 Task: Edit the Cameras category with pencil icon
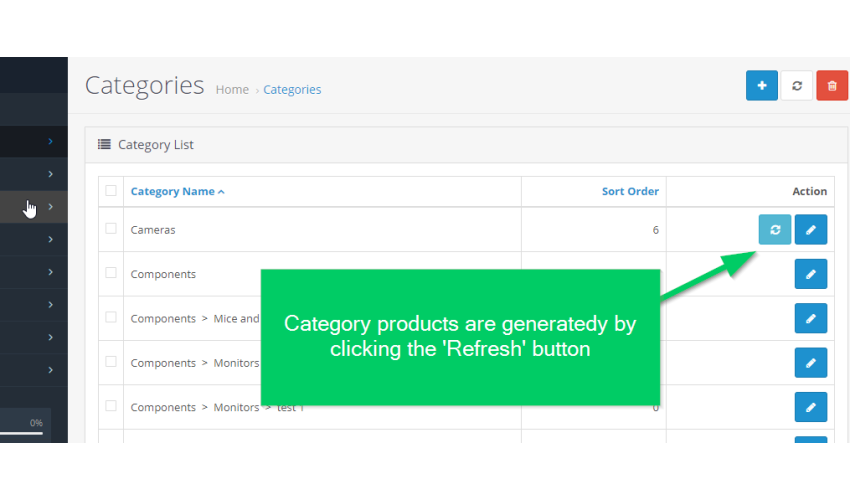811,229
